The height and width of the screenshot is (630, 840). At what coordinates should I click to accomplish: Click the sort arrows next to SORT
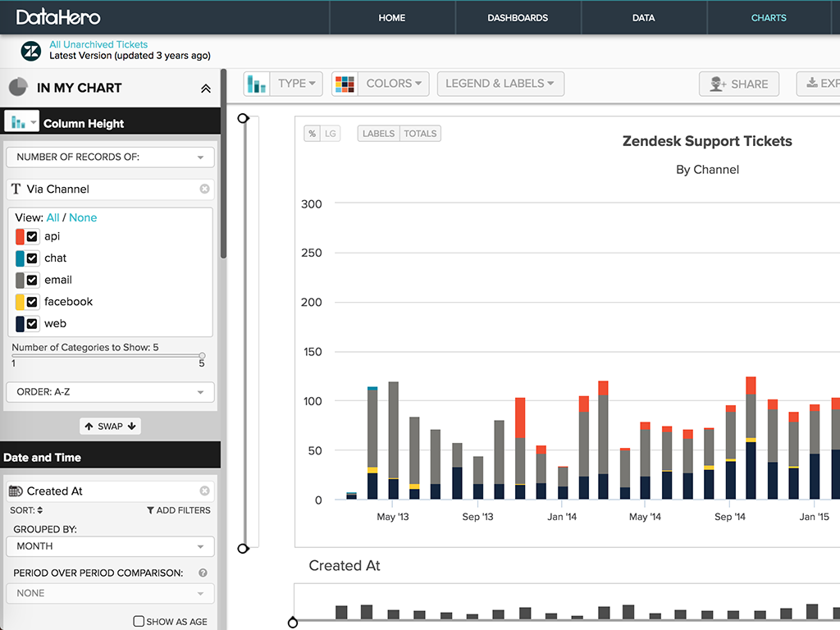click(40, 510)
